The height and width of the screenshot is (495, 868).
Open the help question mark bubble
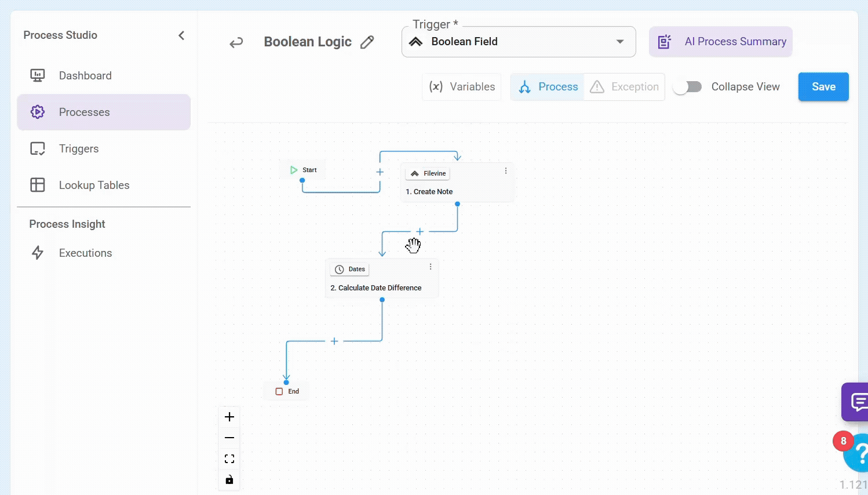click(x=859, y=453)
